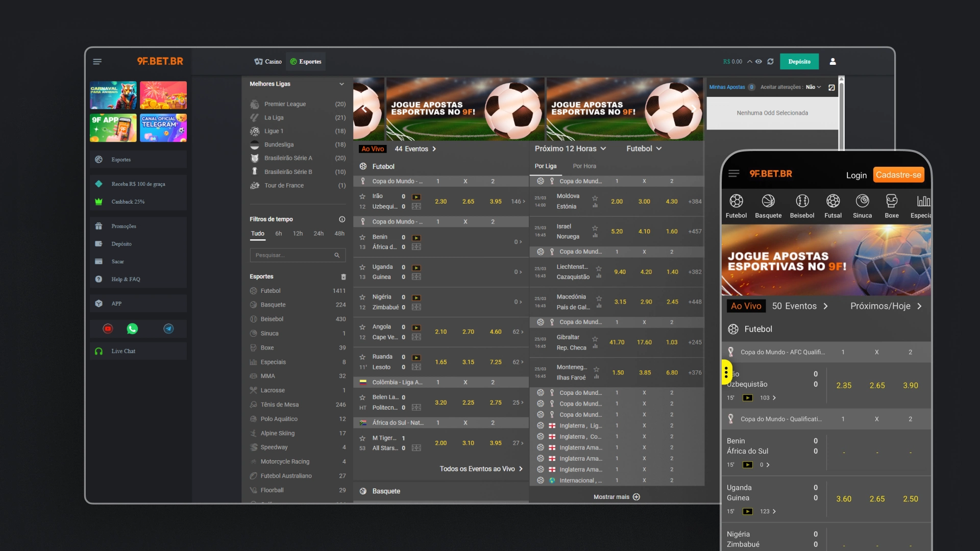Screen dimensions: 980x551
Task: Favorite the Angola vs Cape Verde star
Action: pos(362,327)
